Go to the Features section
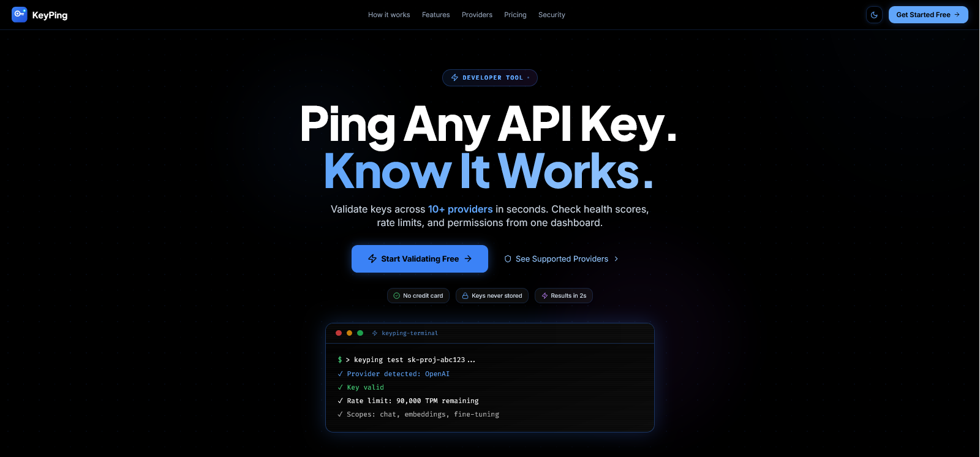This screenshot has height=457, width=980. pyautogui.click(x=436, y=15)
